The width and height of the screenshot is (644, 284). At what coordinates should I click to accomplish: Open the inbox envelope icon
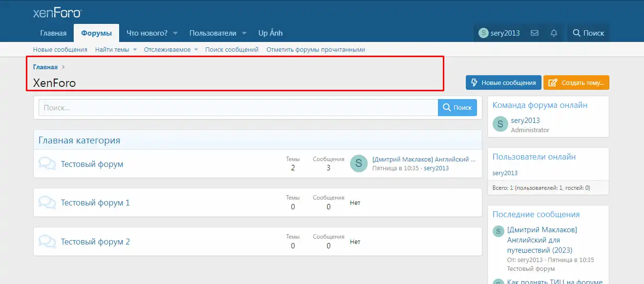click(x=534, y=33)
